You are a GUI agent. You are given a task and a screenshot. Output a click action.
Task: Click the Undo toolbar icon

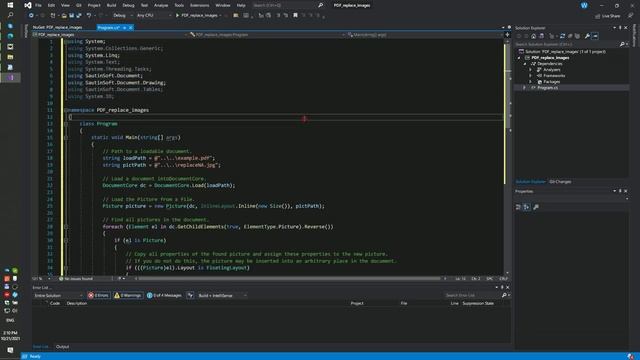pyautogui.click(x=89, y=16)
